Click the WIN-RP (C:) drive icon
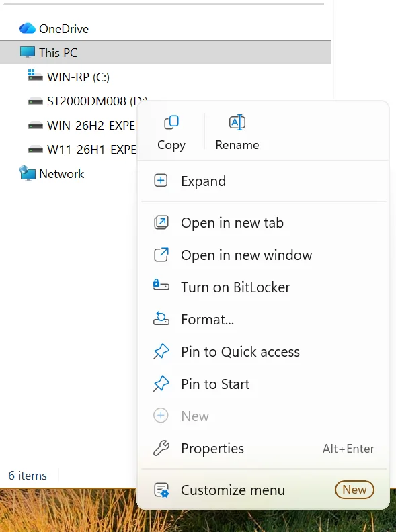 coord(36,75)
